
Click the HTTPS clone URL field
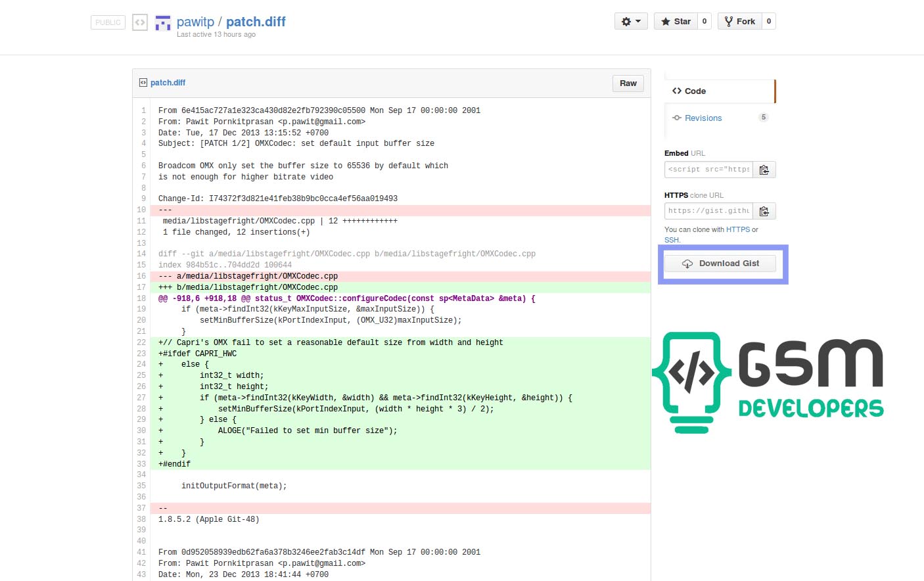click(x=708, y=211)
